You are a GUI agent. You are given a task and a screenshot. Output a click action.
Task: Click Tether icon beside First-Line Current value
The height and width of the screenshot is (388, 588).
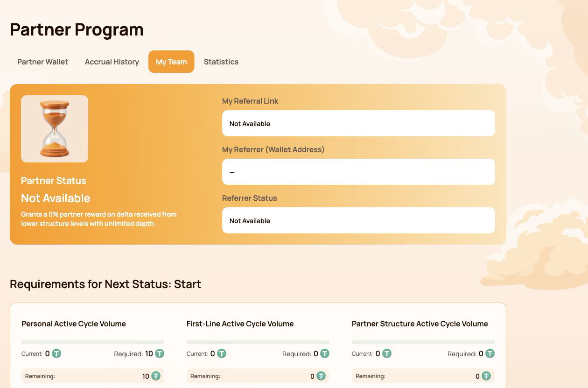(222, 353)
